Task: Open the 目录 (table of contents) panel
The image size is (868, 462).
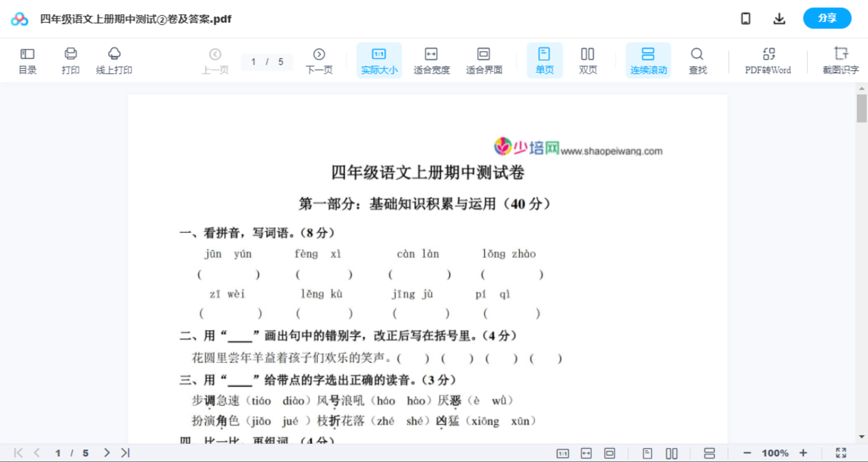Action: (x=27, y=60)
